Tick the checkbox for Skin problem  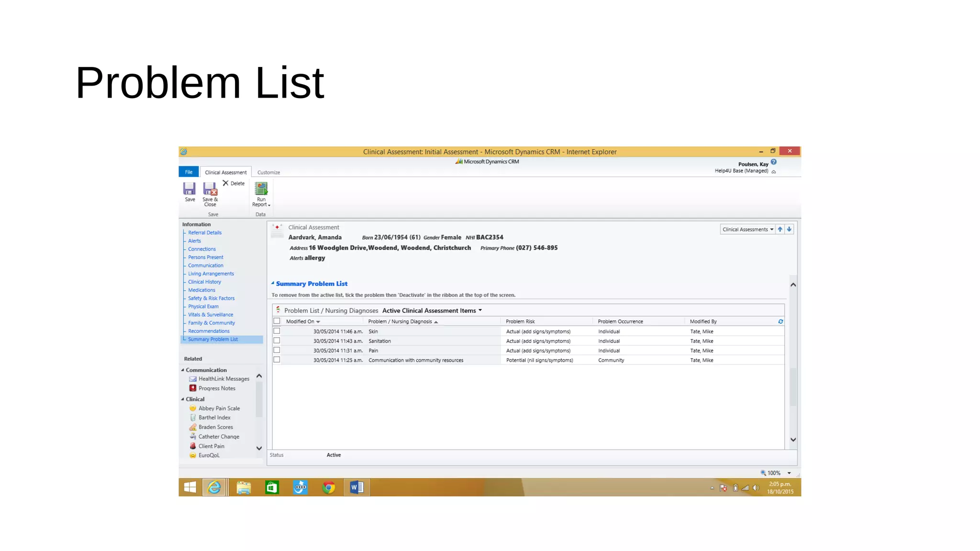click(x=277, y=331)
